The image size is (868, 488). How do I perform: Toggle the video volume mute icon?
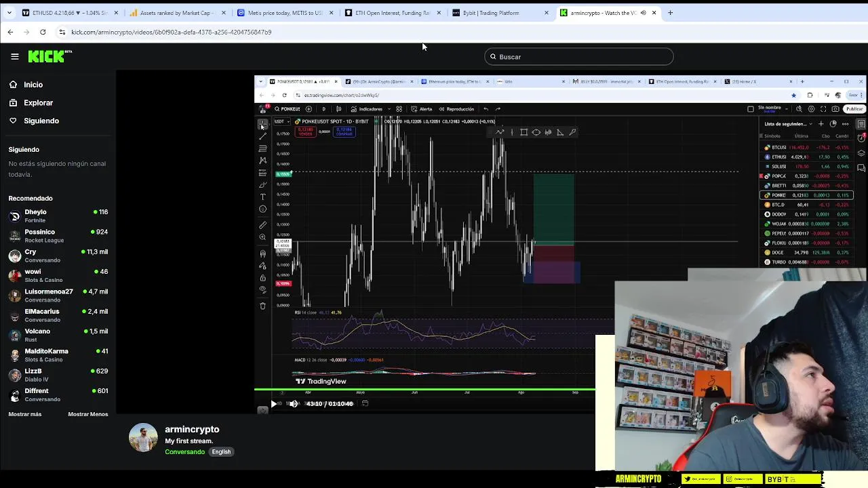click(x=294, y=404)
